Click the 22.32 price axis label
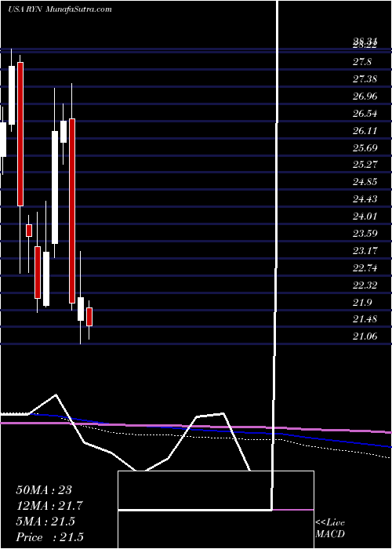 (x=365, y=285)
